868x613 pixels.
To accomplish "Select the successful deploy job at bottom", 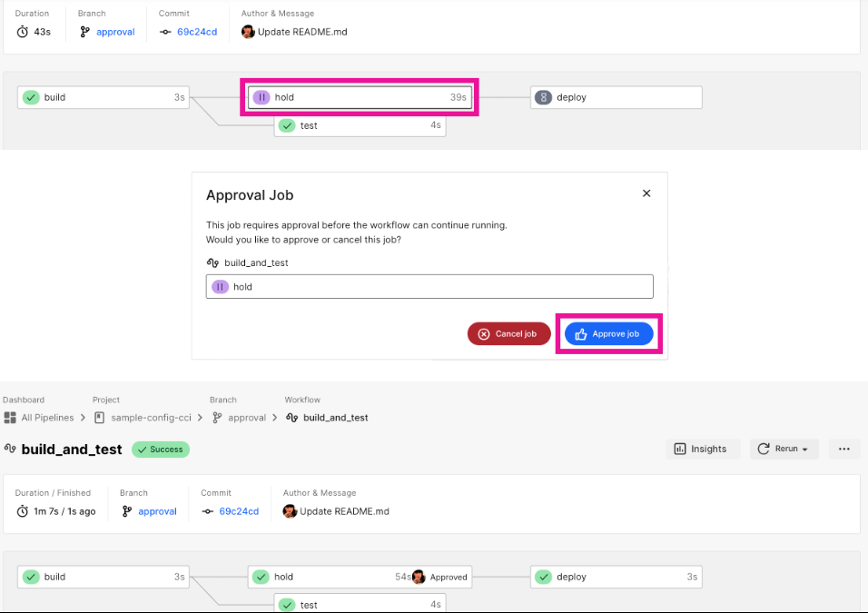I will (x=615, y=577).
